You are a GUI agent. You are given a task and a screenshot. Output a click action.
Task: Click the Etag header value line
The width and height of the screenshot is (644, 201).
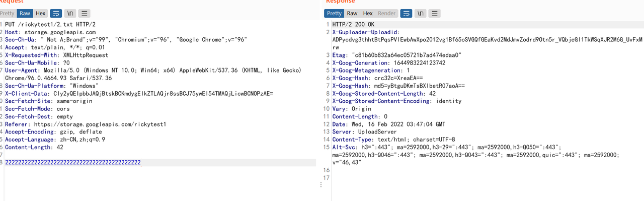pyautogui.click(x=397, y=55)
